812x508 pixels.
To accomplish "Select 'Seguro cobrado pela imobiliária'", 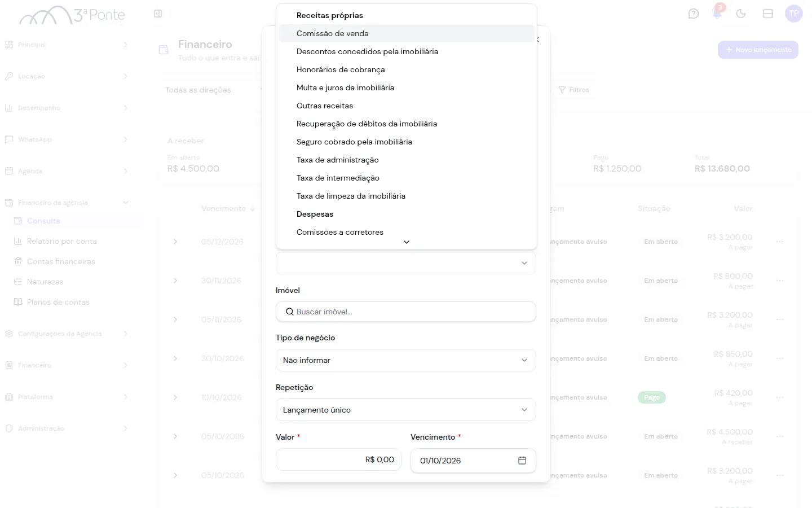I will (x=406, y=142).
